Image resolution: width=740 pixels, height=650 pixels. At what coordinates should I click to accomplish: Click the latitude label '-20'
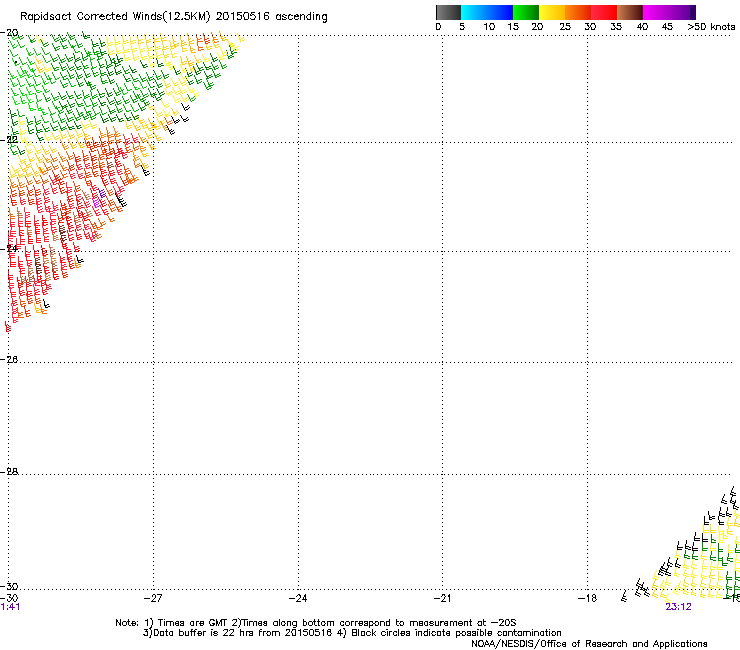[9, 33]
